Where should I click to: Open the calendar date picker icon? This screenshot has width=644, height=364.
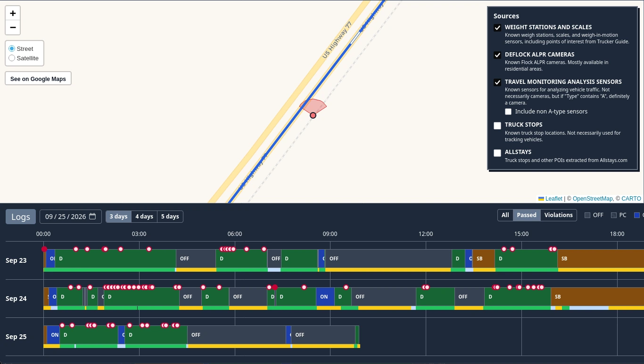(x=92, y=216)
